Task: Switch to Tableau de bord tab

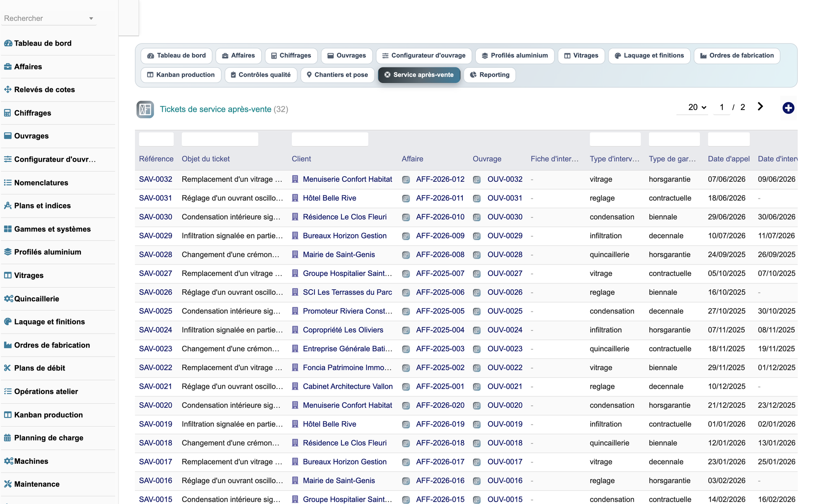Action: click(x=177, y=56)
